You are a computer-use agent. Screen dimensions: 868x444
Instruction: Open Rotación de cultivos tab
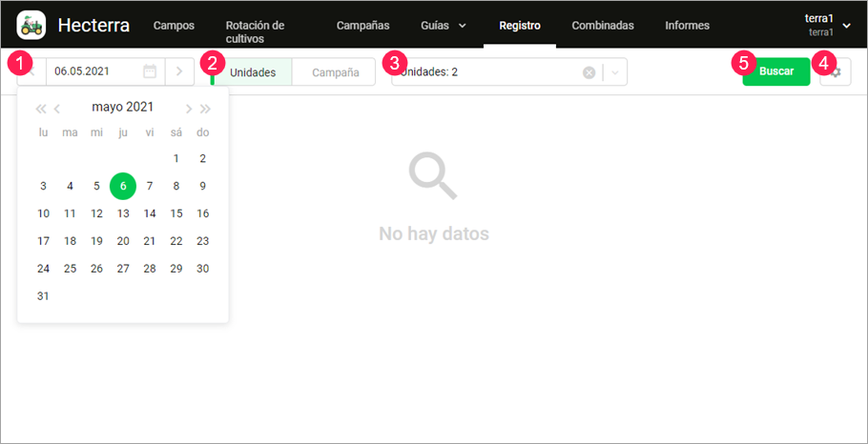pos(256,32)
